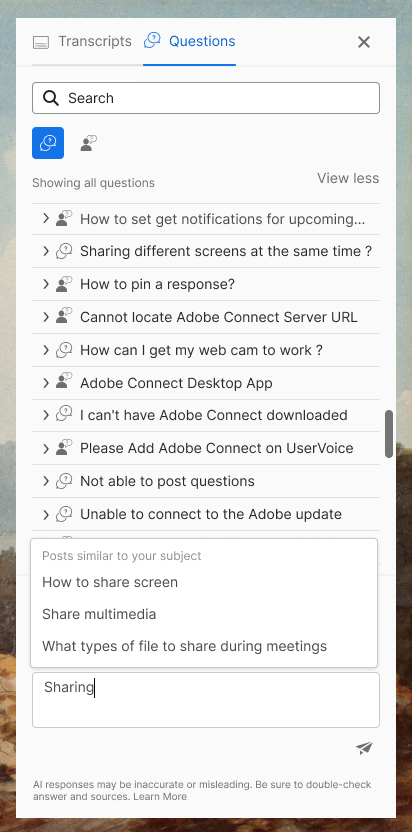Expand 'Sharing different screens at the same time' question

[46, 251]
